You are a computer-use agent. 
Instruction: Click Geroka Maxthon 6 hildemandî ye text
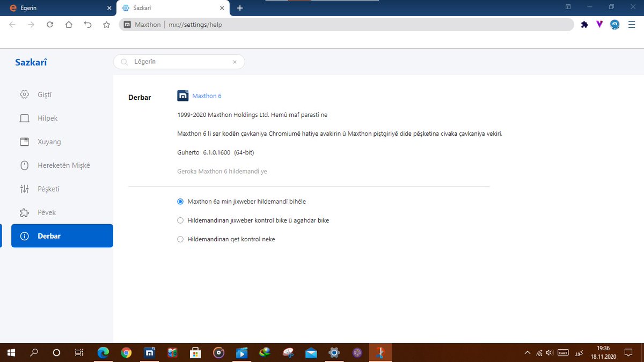click(x=222, y=172)
